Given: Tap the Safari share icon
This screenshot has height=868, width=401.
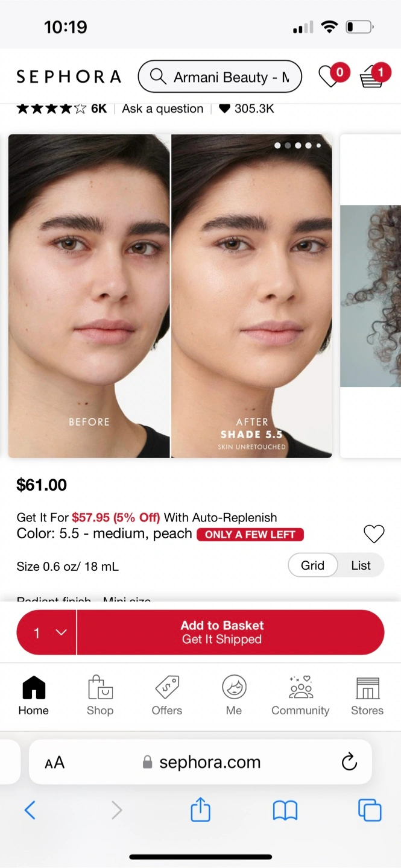Looking at the screenshot, I should (200, 810).
